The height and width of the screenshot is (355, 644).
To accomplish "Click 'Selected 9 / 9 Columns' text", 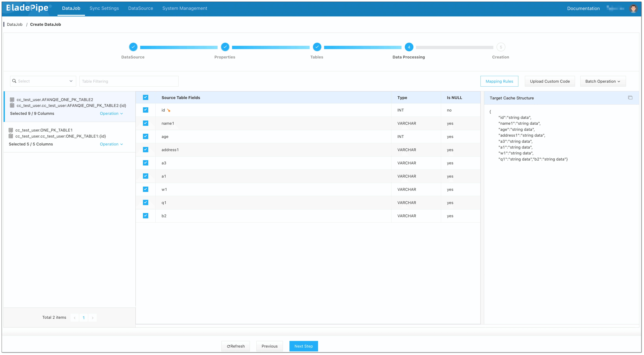I will point(32,114).
